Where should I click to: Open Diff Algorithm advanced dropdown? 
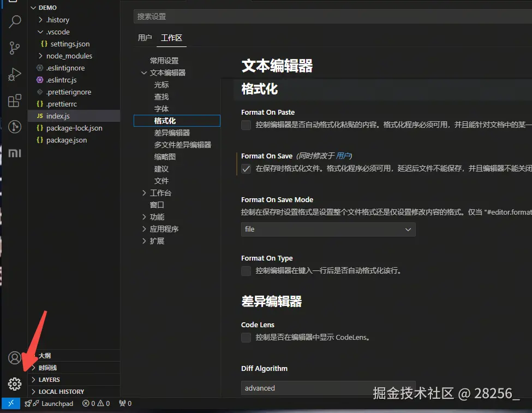(328, 388)
